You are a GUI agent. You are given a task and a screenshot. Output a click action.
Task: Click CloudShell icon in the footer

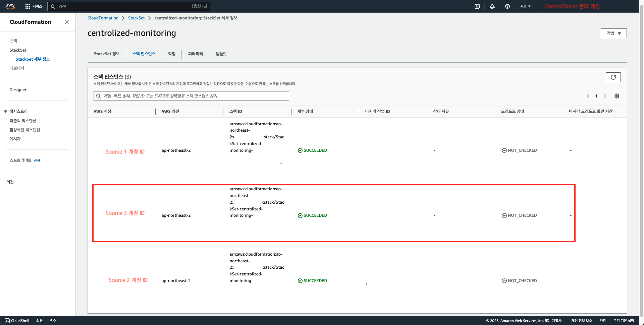pyautogui.click(x=7, y=321)
